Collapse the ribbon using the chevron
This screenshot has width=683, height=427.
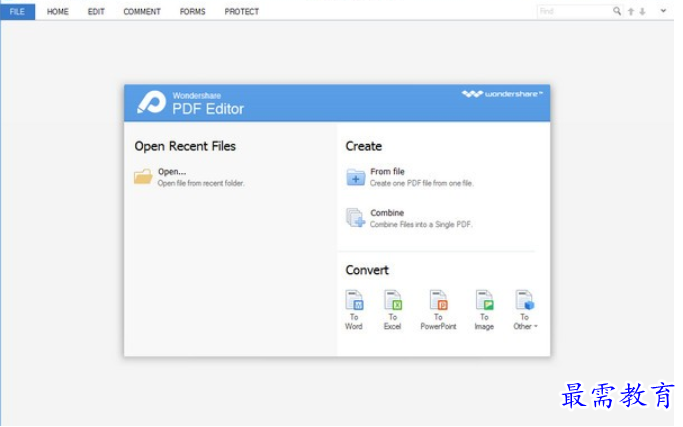(663, 11)
